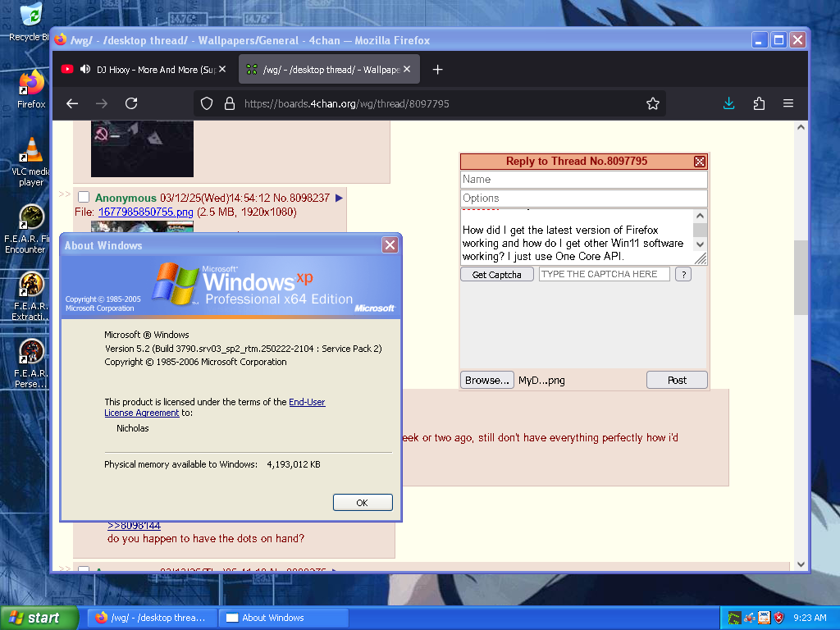Click the first green system tray icon
This screenshot has height=630, width=840.
coord(734,618)
